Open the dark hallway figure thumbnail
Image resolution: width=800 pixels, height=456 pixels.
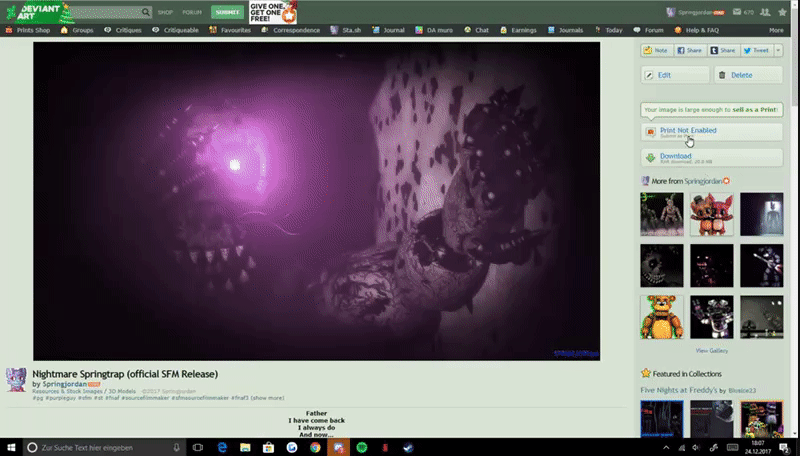coord(762,214)
